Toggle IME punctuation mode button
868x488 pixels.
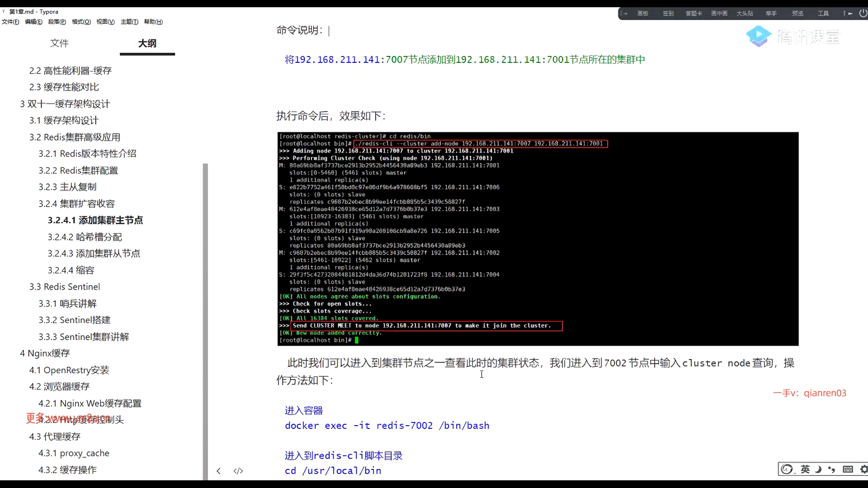tap(832, 469)
